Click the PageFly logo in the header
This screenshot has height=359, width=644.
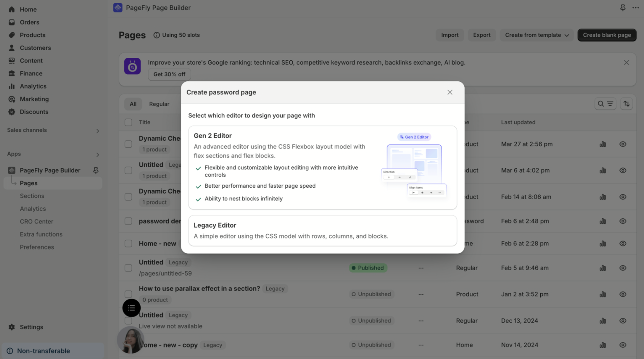[x=118, y=8]
